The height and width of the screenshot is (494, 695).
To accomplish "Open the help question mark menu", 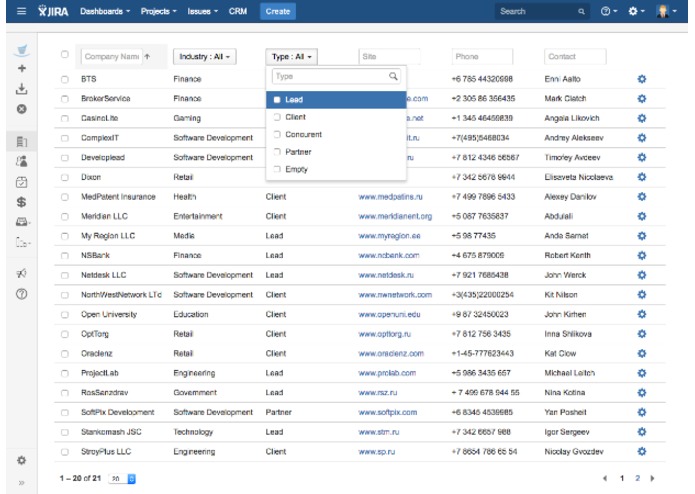I will point(609,11).
